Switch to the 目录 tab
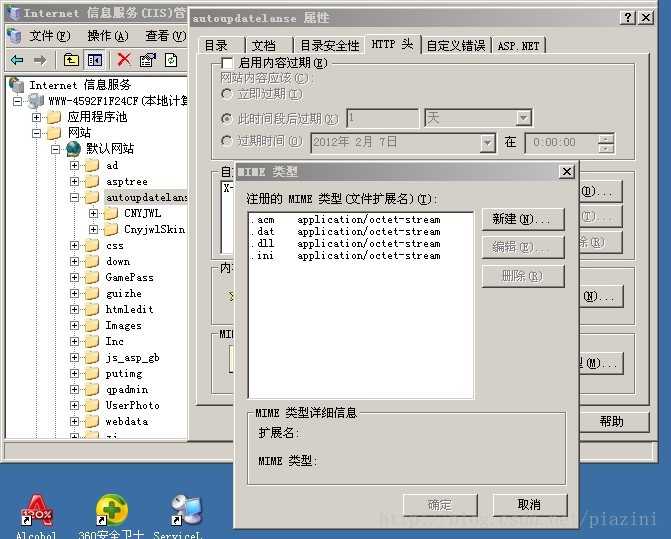Screen dimensions: 671x539 (221, 45)
